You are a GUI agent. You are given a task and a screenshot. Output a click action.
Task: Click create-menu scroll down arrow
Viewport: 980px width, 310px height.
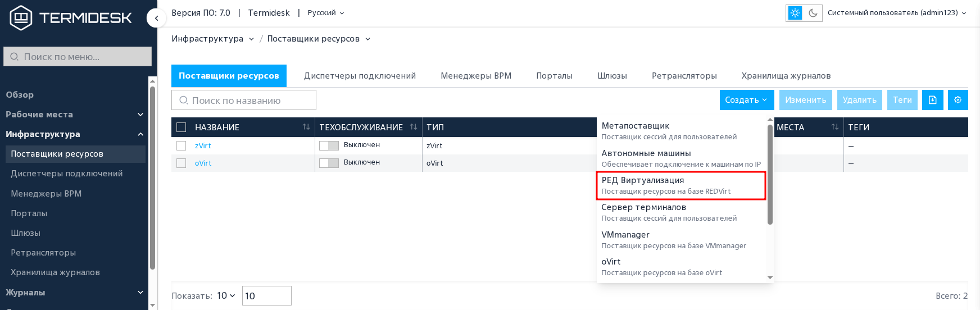click(x=770, y=277)
